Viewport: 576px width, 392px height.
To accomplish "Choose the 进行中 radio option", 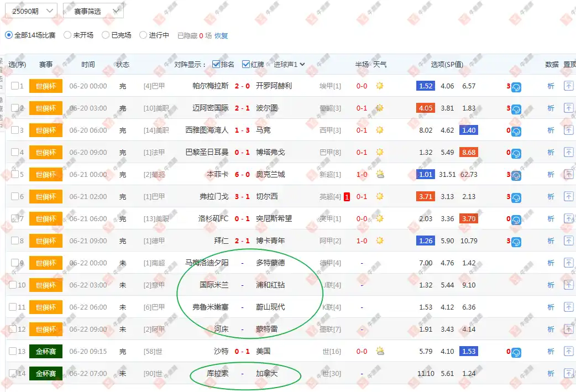I will 143,35.
